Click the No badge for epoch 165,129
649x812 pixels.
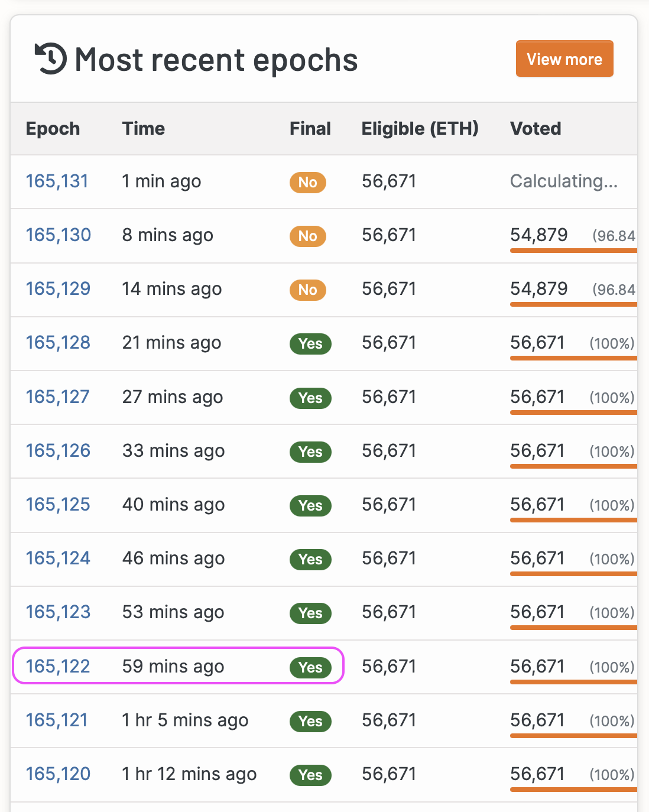[x=307, y=290]
